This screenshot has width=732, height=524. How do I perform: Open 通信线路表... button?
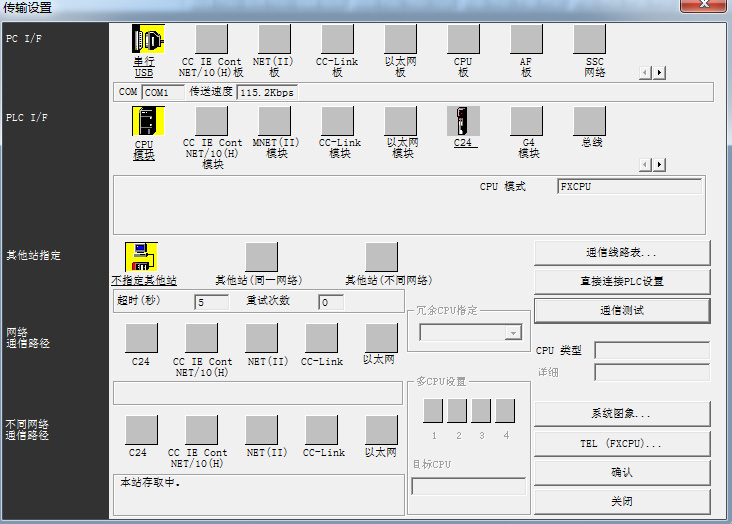[x=621, y=252]
